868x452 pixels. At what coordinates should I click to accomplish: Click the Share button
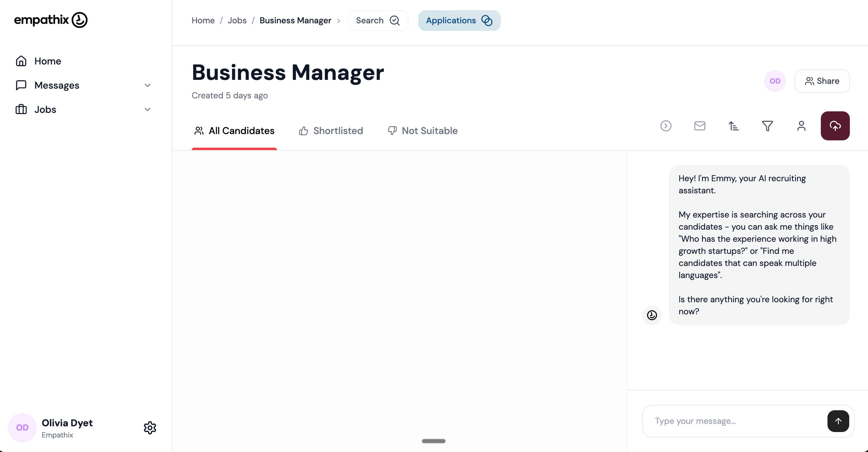821,81
